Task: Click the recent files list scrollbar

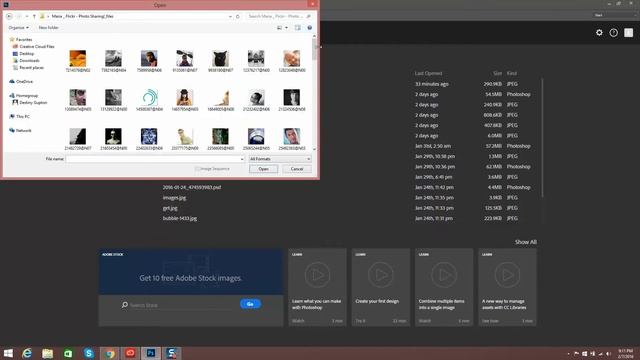Action: click(x=542, y=139)
